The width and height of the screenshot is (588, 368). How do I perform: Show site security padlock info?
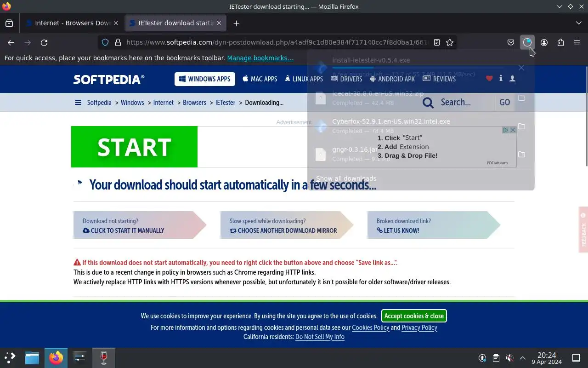coord(118,42)
